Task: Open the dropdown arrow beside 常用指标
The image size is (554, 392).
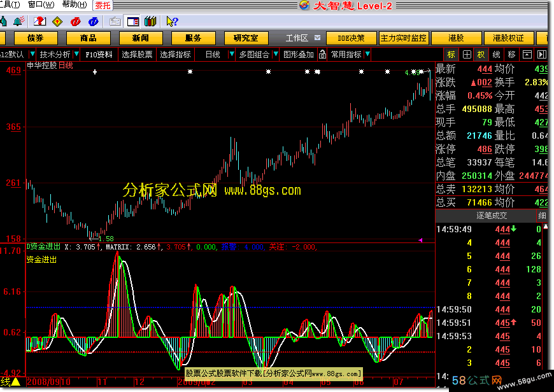Action: [367, 54]
